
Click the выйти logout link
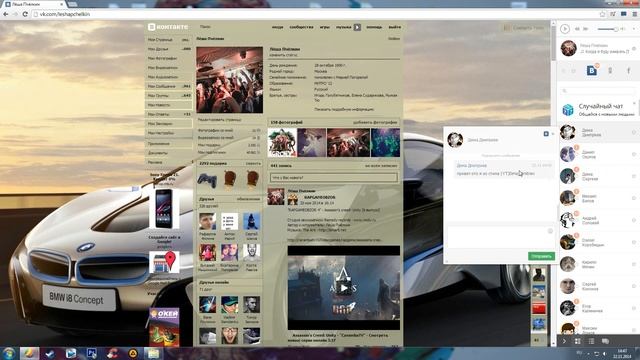(394, 27)
